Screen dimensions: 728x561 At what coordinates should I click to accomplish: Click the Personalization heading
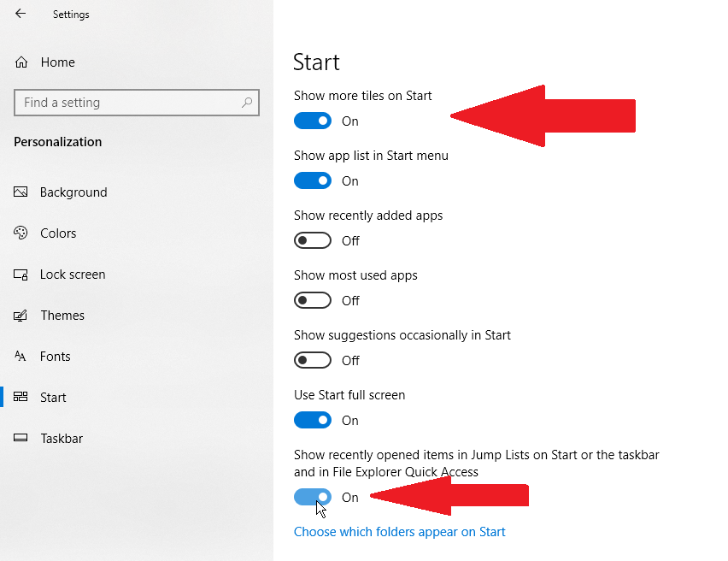[57, 142]
